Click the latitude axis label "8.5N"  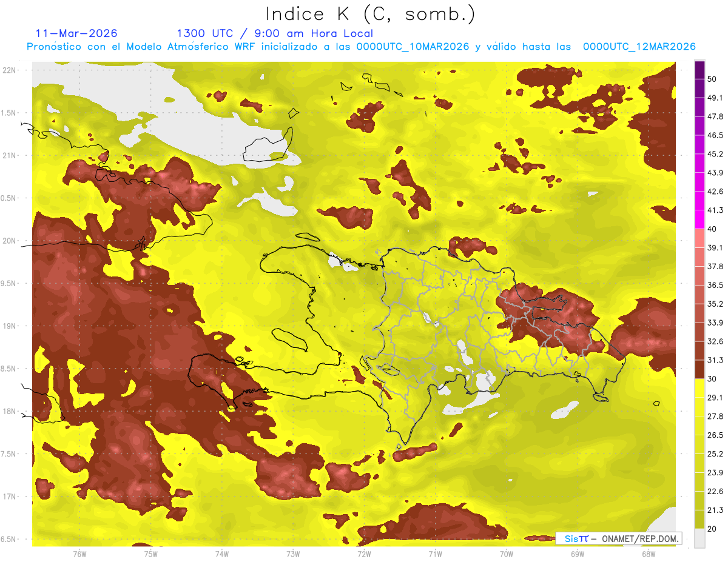(x=9, y=369)
